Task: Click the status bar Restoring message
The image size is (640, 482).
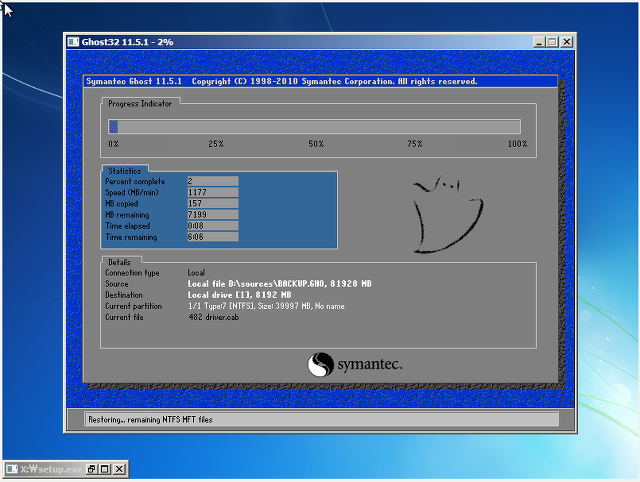Action: [150, 420]
